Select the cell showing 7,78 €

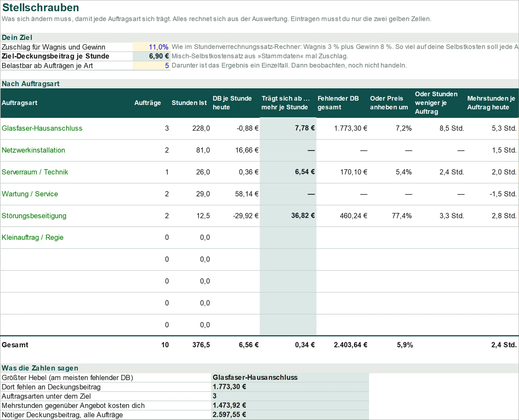(288, 128)
